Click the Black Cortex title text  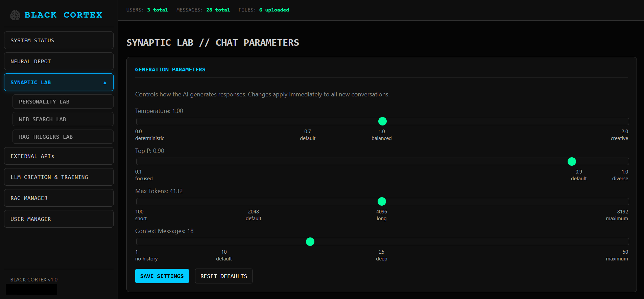pyautogui.click(x=63, y=15)
